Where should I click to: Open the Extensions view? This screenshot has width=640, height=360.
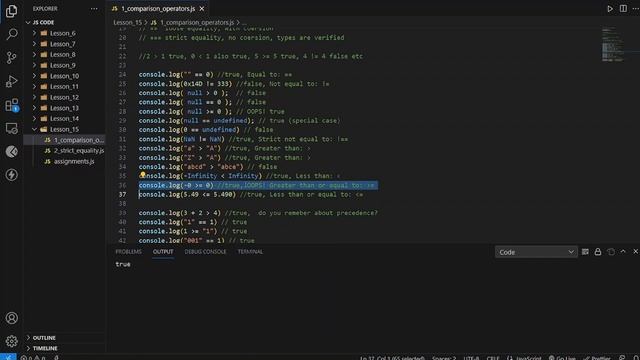(x=11, y=105)
